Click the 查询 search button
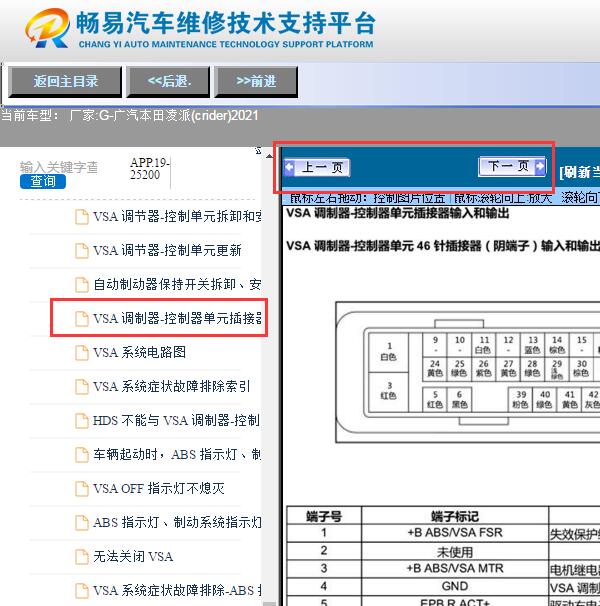This screenshot has width=600, height=606. 43,181
